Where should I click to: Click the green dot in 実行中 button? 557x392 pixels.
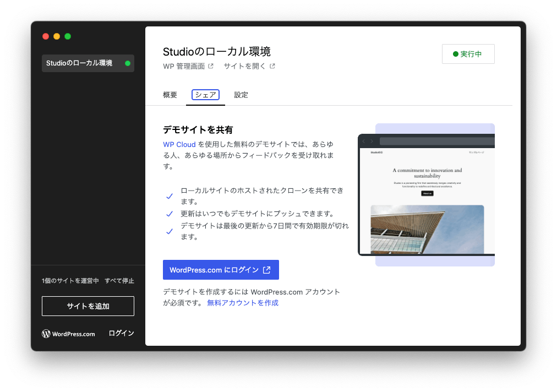click(455, 54)
